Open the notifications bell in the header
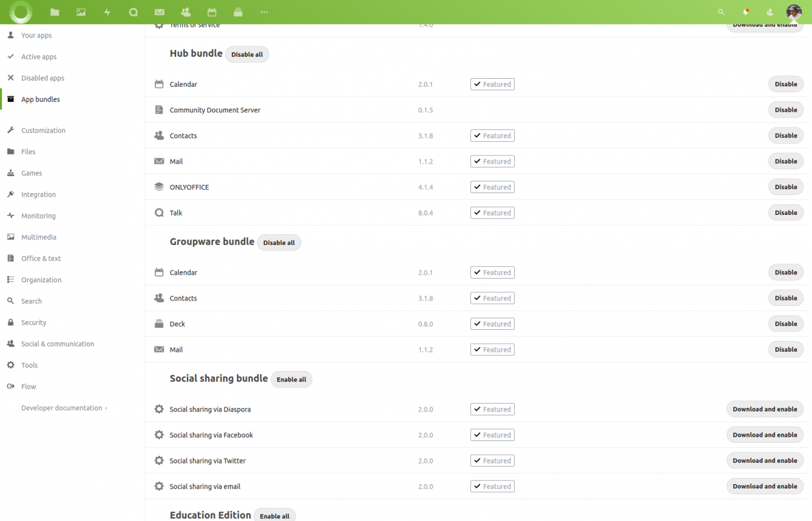This screenshot has height=521, width=812. click(746, 12)
